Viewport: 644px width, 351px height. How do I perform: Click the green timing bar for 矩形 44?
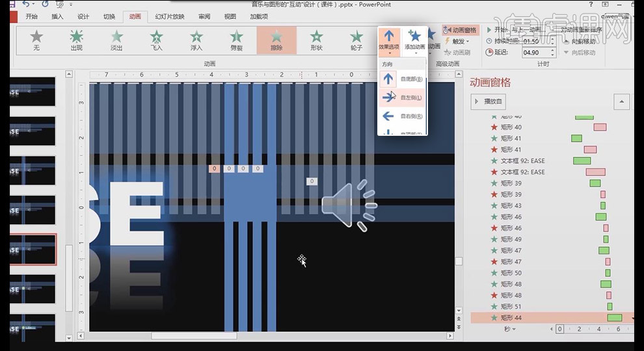click(614, 318)
